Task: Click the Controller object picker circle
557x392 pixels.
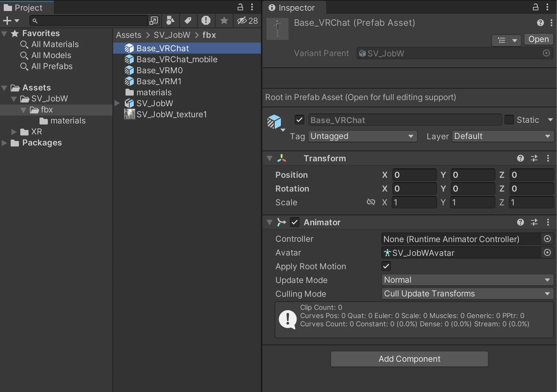Action: [x=547, y=239]
